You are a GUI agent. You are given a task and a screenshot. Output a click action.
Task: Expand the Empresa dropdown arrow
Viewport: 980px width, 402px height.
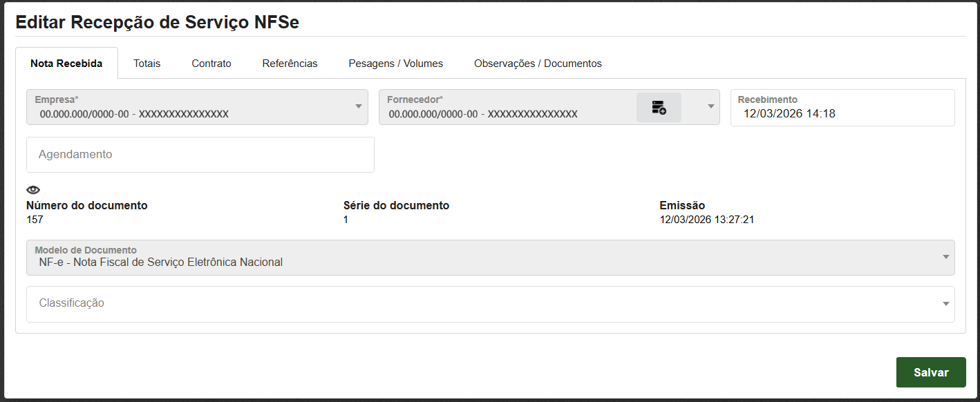coord(358,106)
